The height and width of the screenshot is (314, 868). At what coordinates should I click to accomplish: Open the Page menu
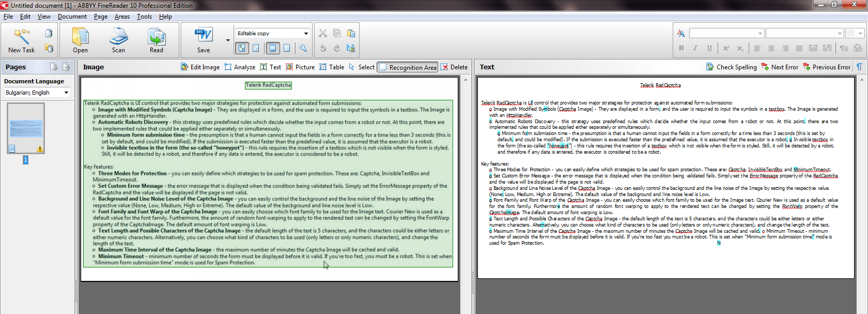click(x=101, y=17)
